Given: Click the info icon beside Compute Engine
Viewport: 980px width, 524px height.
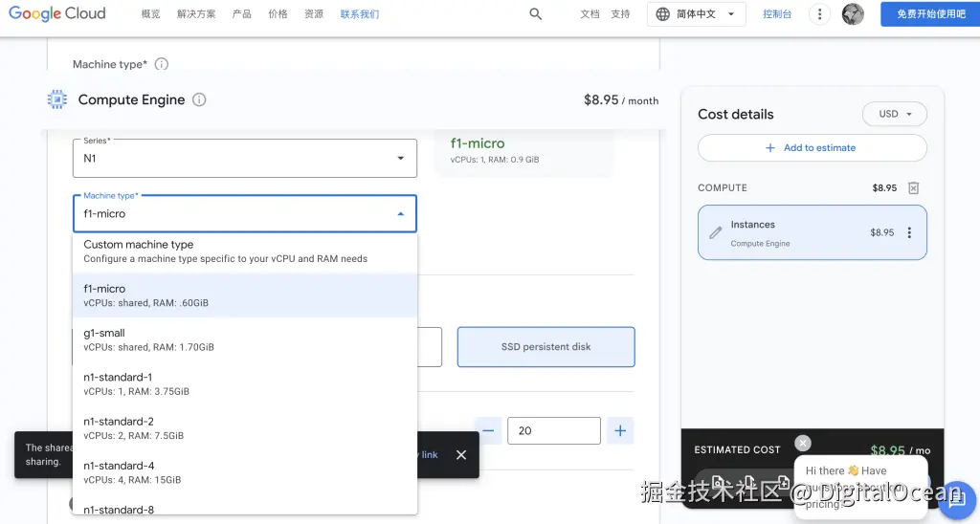Looking at the screenshot, I should (199, 100).
